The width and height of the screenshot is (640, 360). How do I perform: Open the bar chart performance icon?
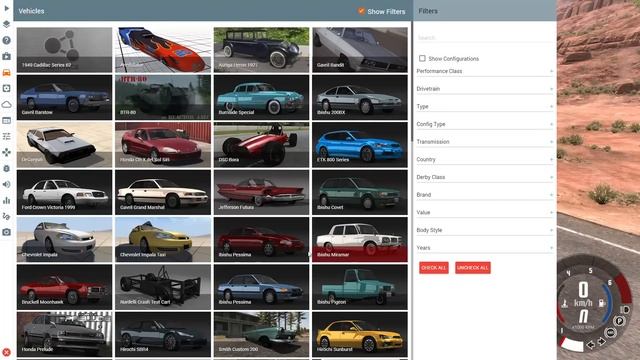pos(7,200)
